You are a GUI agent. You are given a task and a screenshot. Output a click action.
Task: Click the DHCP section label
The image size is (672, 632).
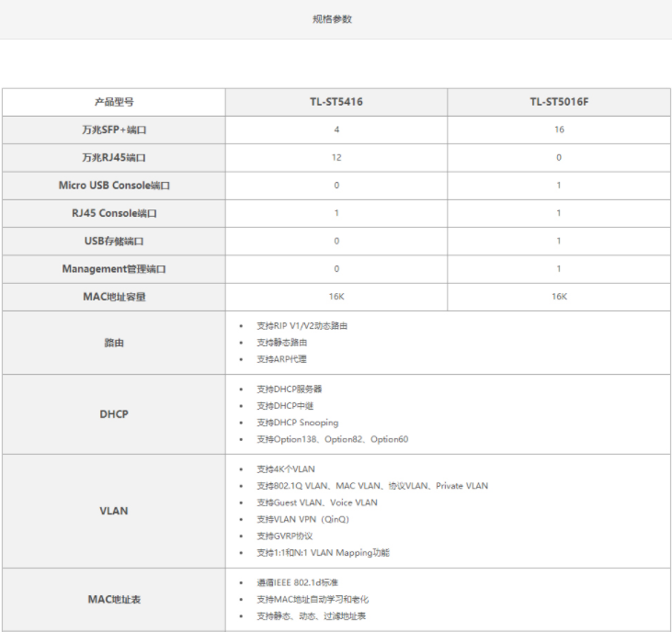coord(114,414)
